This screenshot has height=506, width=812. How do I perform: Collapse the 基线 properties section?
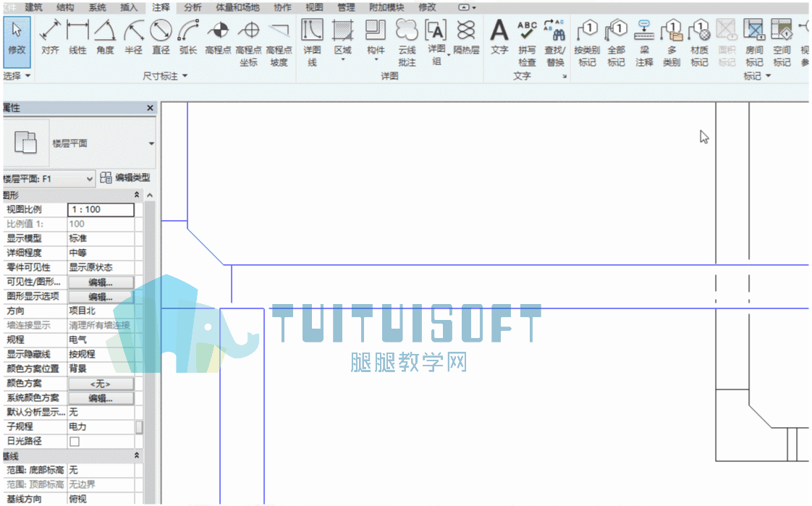click(x=137, y=455)
